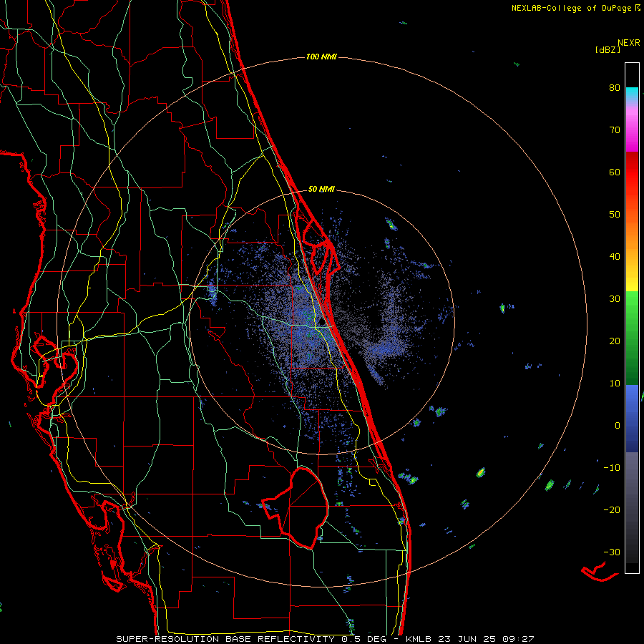Image resolution: width=644 pixels, height=644 pixels.
Task: Click the '0.5 DEG' elevation text
Action: (364, 639)
